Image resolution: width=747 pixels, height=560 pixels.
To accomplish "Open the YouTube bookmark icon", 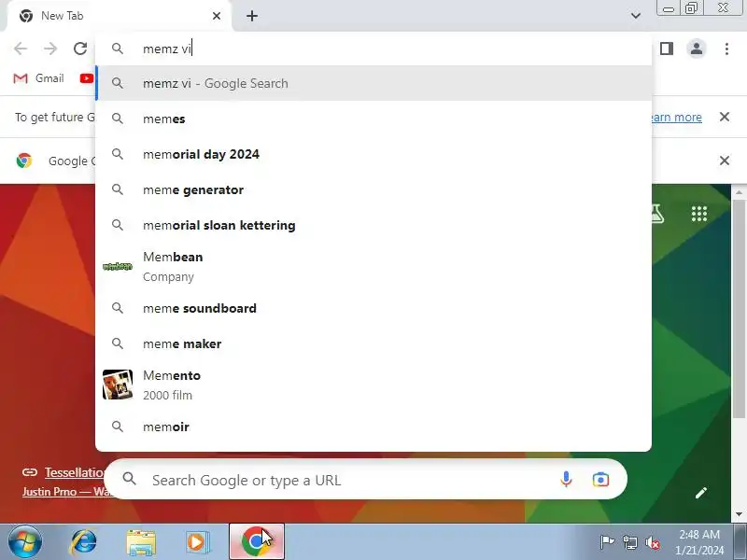I will pyautogui.click(x=87, y=78).
